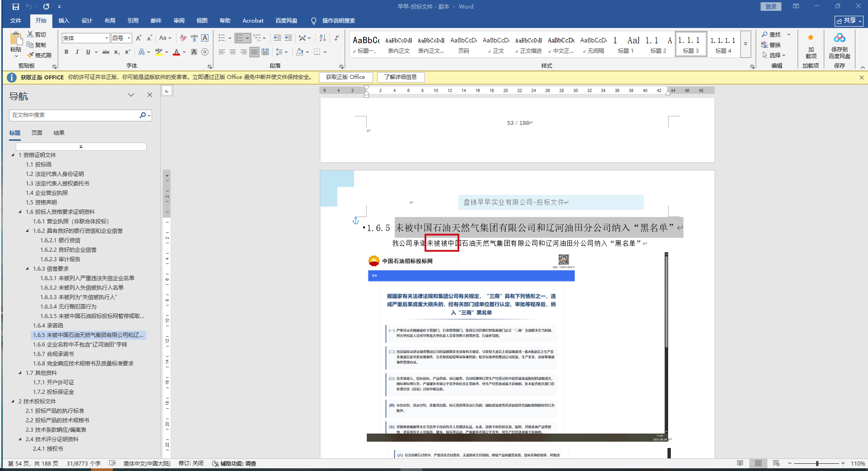This screenshot has width=868, height=471.
Task: Click the 了解详细信息 button
Action: click(x=401, y=77)
